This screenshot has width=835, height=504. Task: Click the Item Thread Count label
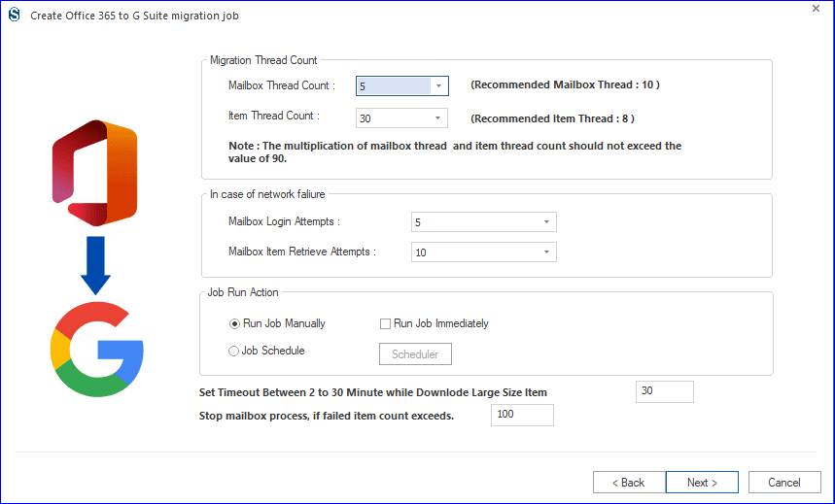point(274,116)
